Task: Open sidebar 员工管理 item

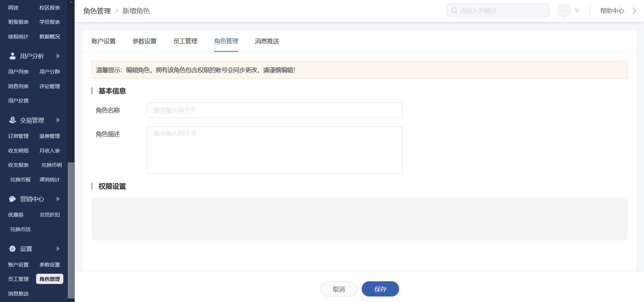Action: pyautogui.click(x=18, y=279)
